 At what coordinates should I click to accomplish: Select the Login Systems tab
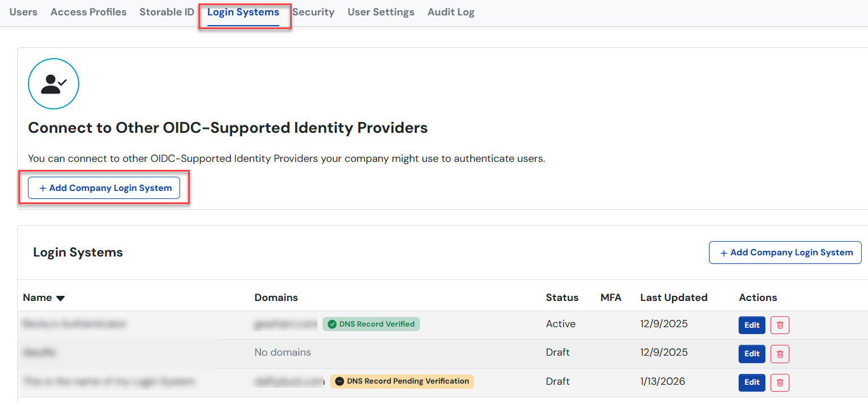point(243,12)
